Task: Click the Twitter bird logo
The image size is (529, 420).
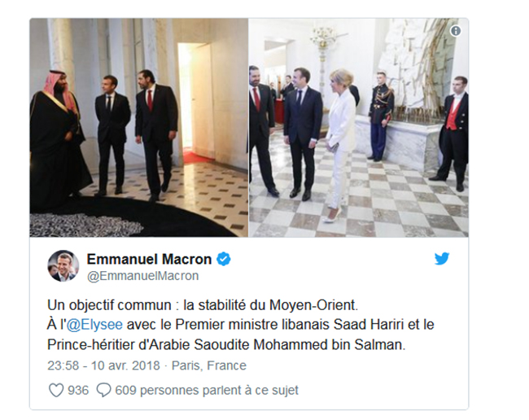Action: coord(442,259)
